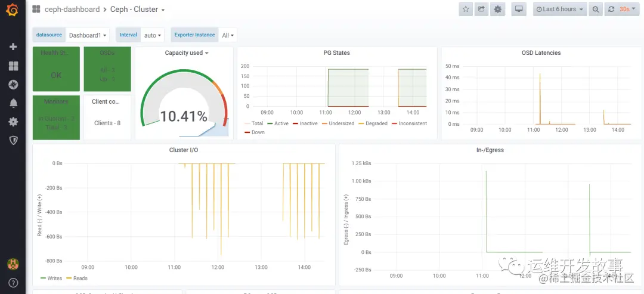This screenshot has width=644, height=294.
Task: Click OSDs status panel
Action: [107, 69]
